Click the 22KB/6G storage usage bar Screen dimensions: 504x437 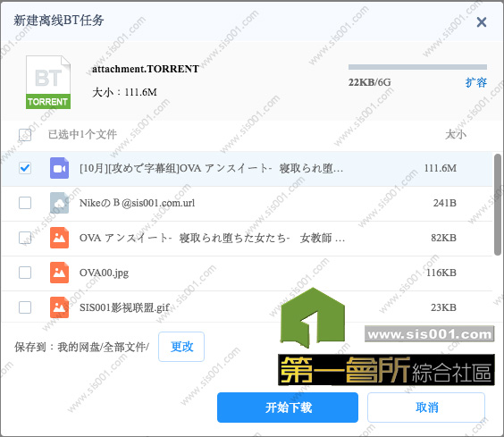[417, 67]
